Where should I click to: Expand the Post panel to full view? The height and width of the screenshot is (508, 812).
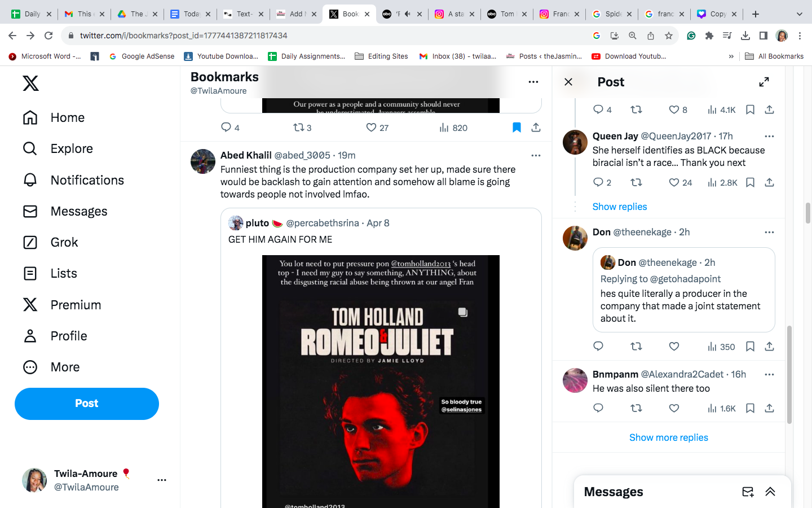pos(764,82)
